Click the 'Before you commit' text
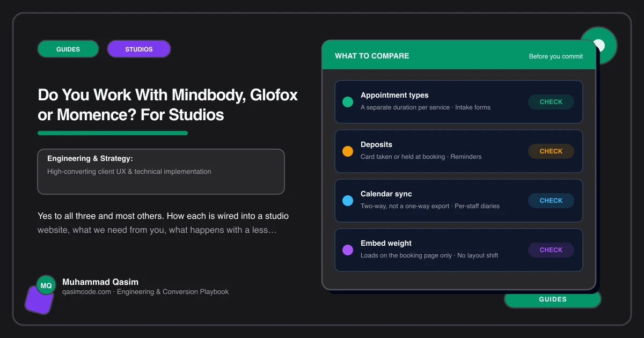 click(x=556, y=56)
